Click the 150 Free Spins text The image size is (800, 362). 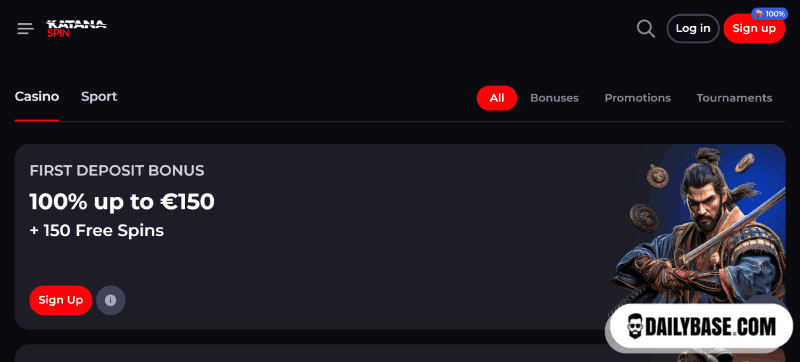[96, 231]
